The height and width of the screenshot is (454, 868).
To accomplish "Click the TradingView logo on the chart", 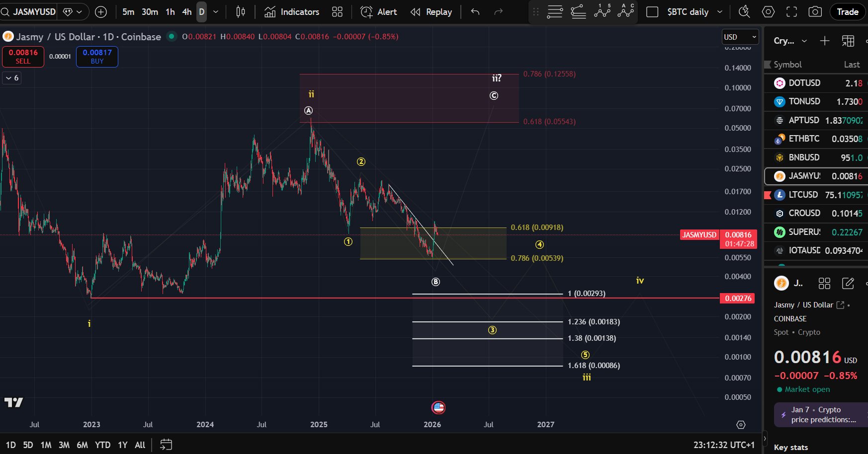I will [x=14, y=402].
